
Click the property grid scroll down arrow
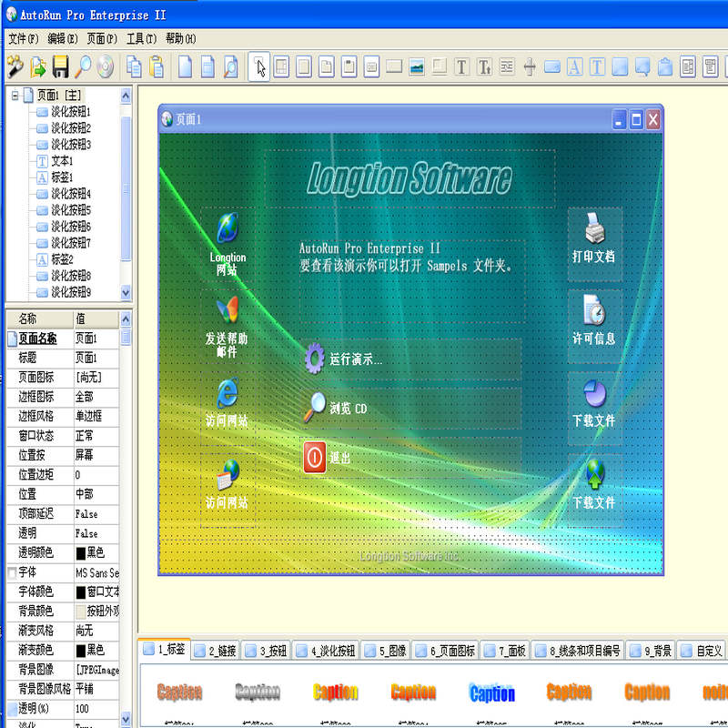(126, 718)
